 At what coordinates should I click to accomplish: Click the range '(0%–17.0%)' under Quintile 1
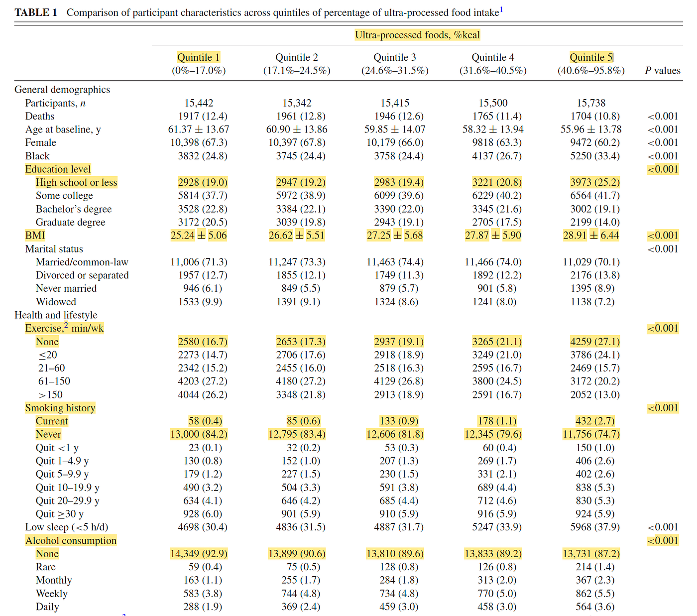click(199, 71)
